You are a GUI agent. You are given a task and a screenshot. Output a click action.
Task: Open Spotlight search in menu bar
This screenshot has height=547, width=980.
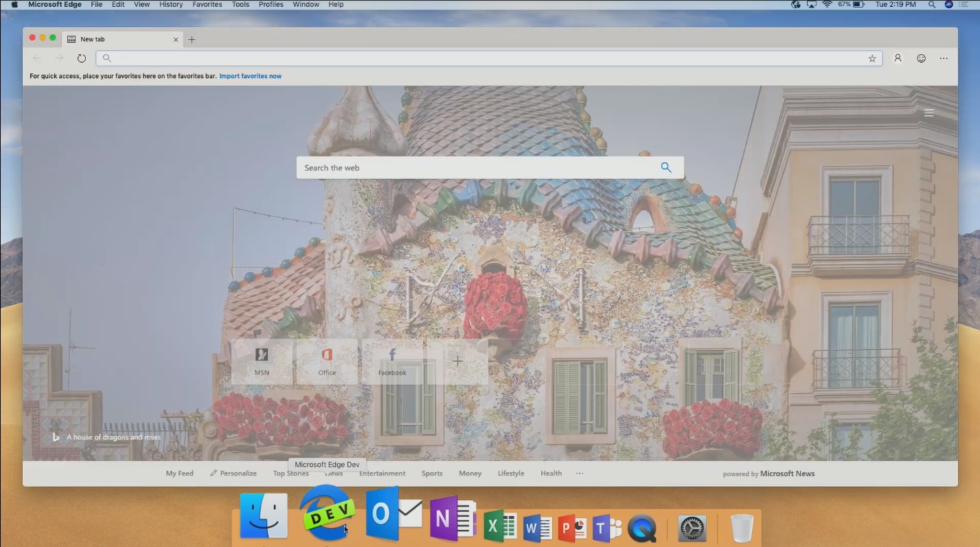pos(932,4)
